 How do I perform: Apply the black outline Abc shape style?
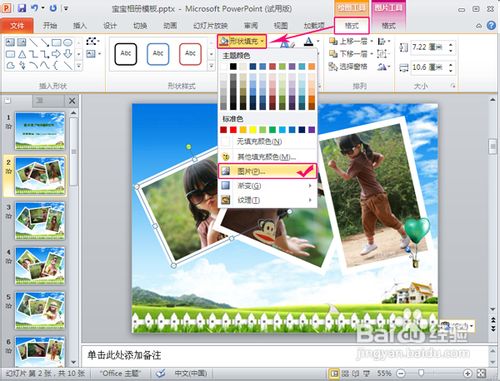pyautogui.click(x=126, y=54)
